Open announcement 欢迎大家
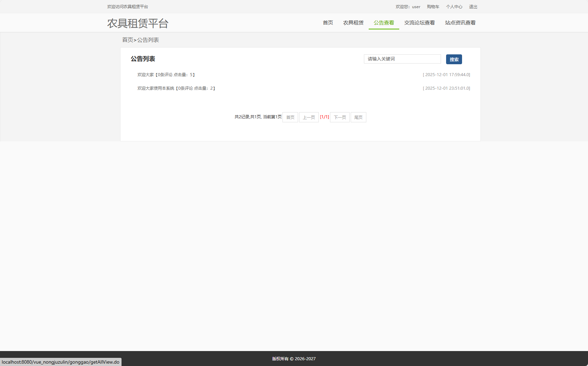The height and width of the screenshot is (366, 588). point(146,74)
